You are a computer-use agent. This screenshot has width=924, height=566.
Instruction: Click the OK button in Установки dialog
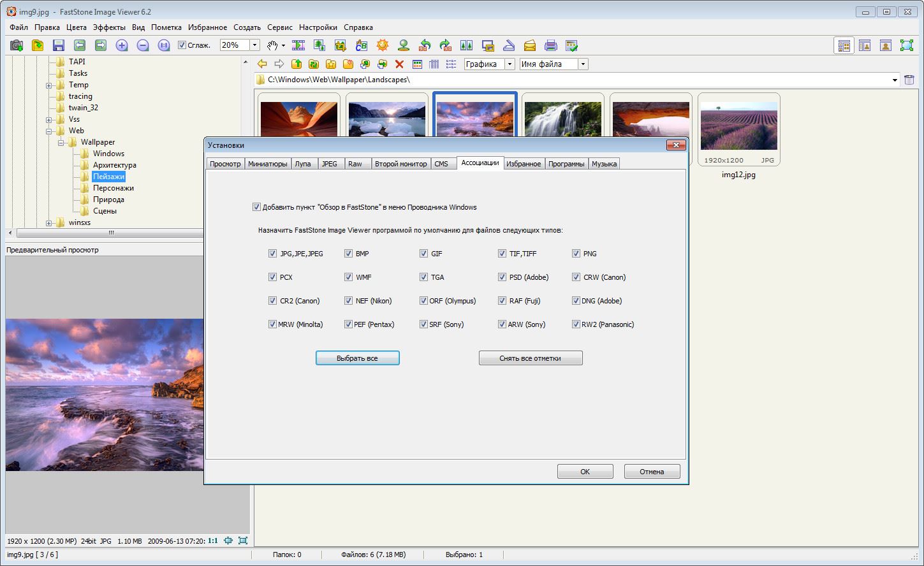pos(585,472)
